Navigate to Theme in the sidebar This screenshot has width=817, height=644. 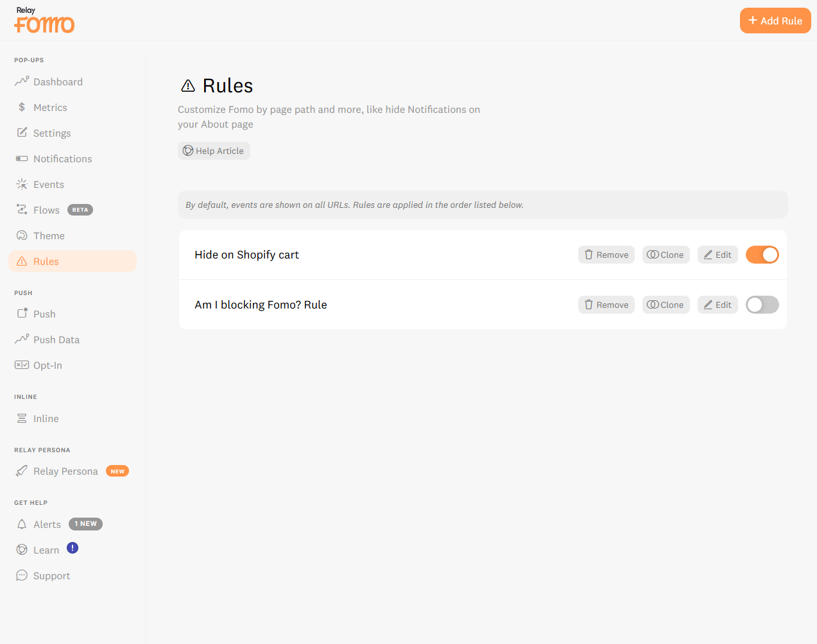coord(73,235)
